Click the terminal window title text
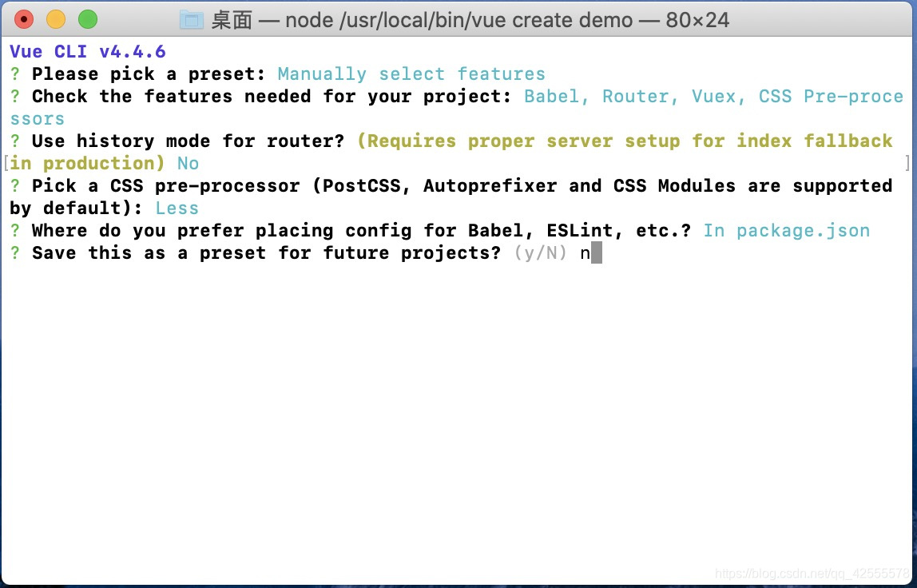917x588 pixels. [470, 21]
